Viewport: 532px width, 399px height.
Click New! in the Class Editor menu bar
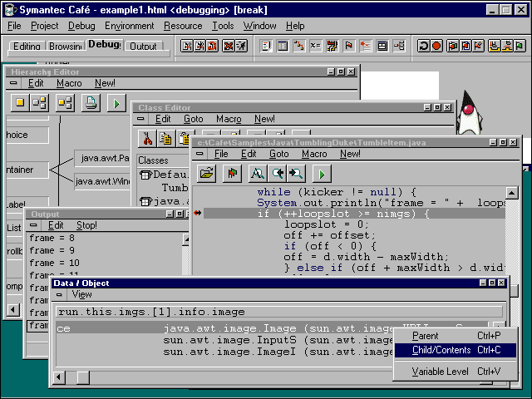tap(264, 119)
